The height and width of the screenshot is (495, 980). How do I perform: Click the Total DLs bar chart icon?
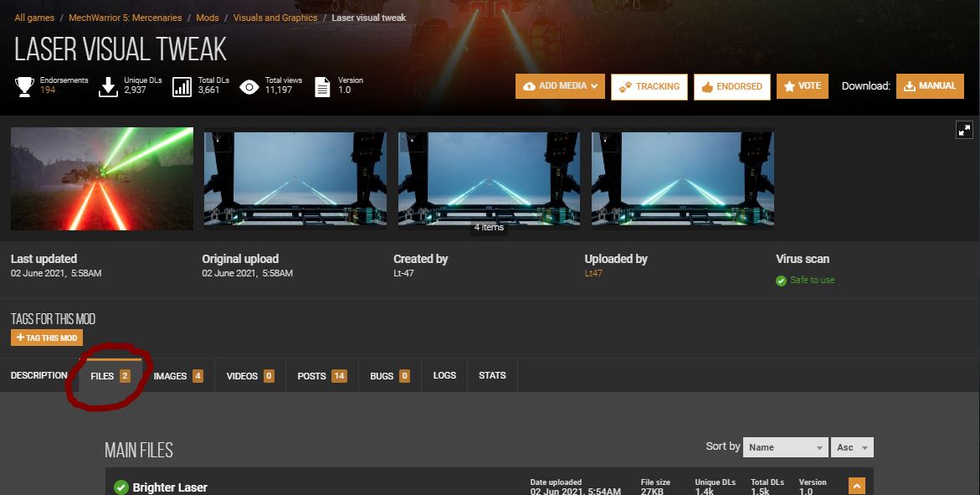[182, 87]
